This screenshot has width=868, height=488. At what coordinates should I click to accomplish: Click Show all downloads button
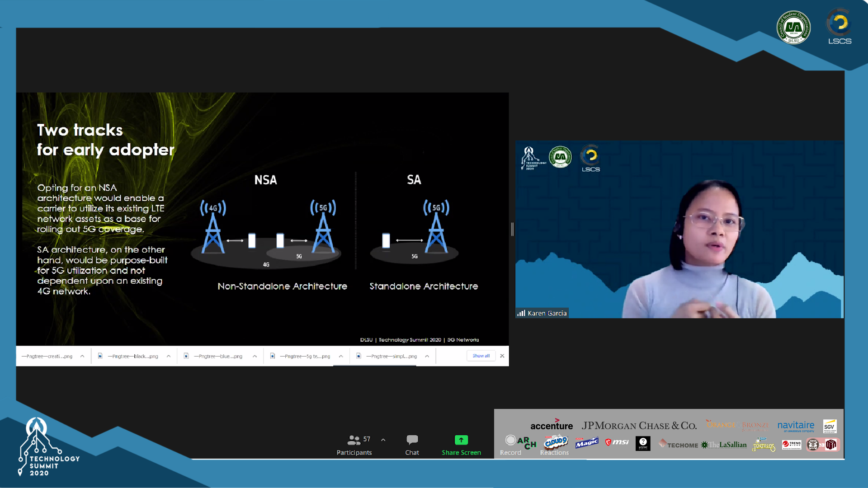pos(481,356)
